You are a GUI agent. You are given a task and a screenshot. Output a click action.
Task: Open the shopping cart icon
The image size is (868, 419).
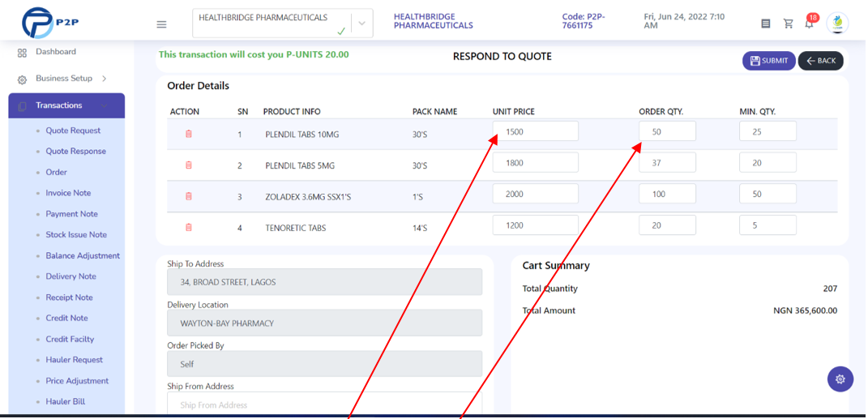(x=789, y=24)
